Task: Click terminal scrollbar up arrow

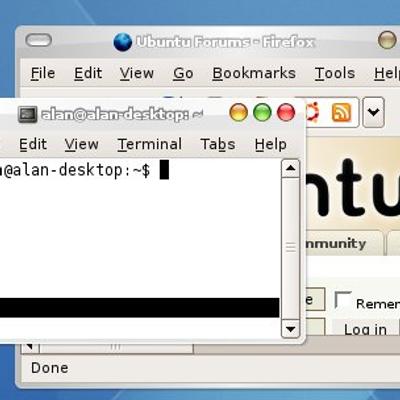Action: (290, 168)
